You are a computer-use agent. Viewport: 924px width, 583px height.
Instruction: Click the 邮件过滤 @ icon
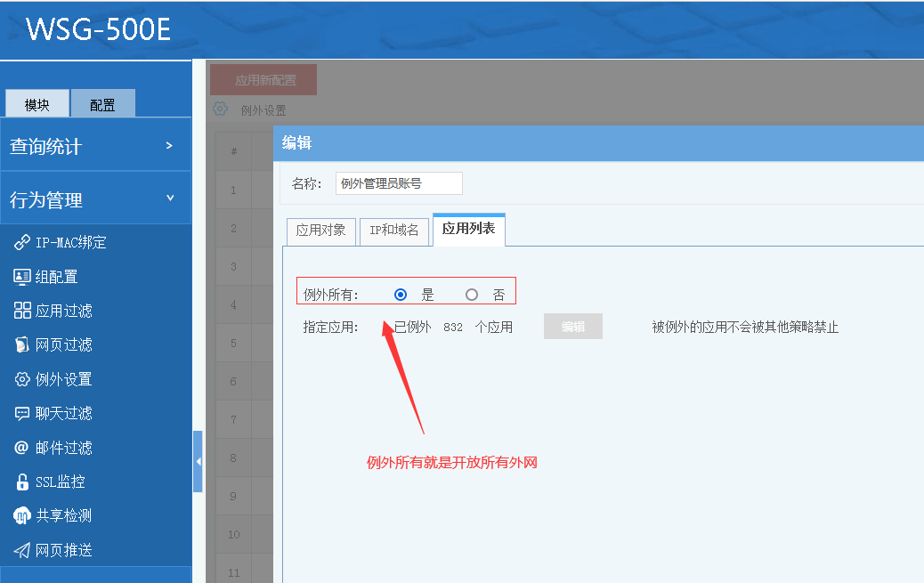(22, 448)
